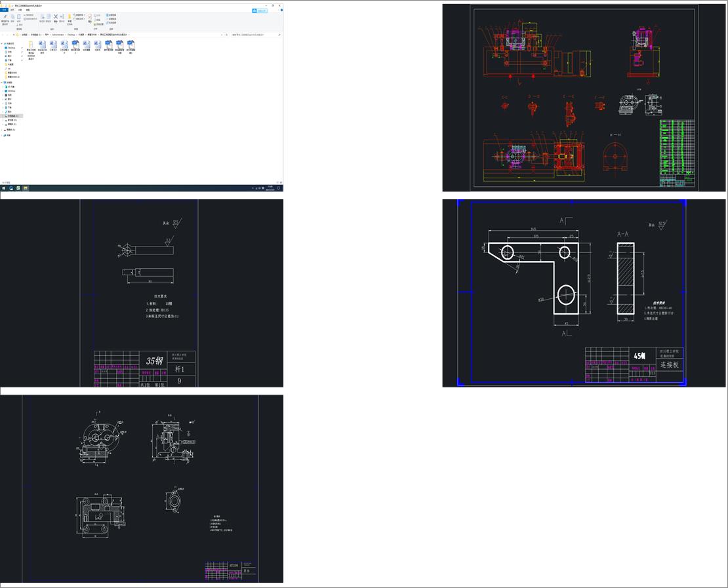Click the Copy icon in Explorer ribbon

12,18
